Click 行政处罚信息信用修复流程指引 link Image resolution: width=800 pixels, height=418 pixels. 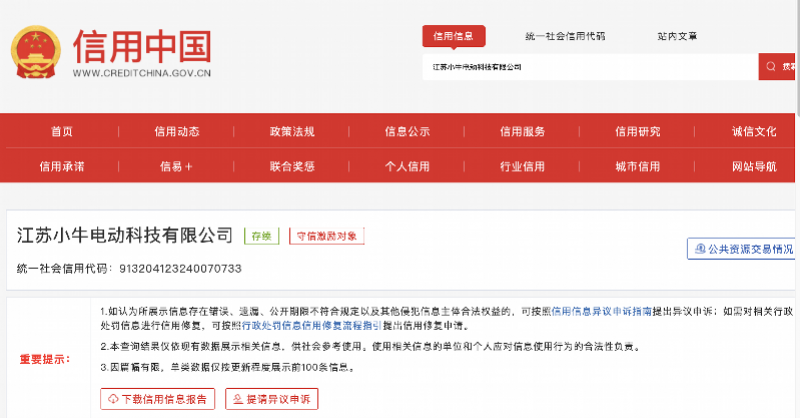coord(311,326)
